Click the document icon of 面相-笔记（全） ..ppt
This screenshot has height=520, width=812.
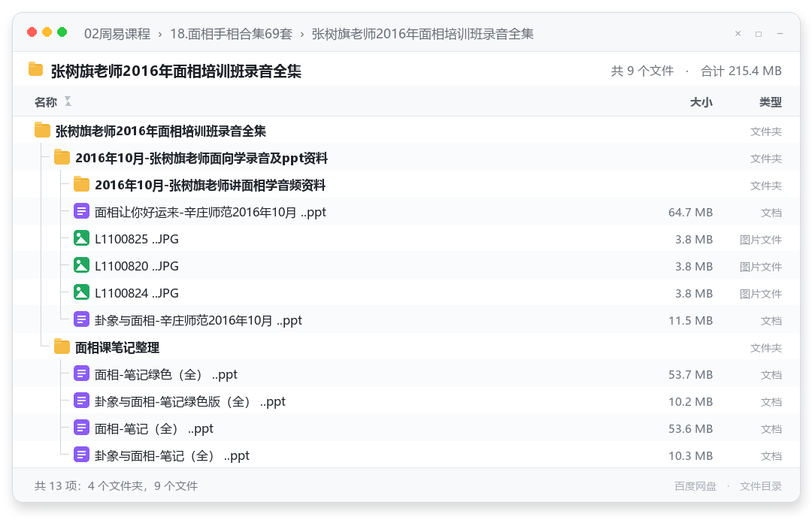(81, 428)
